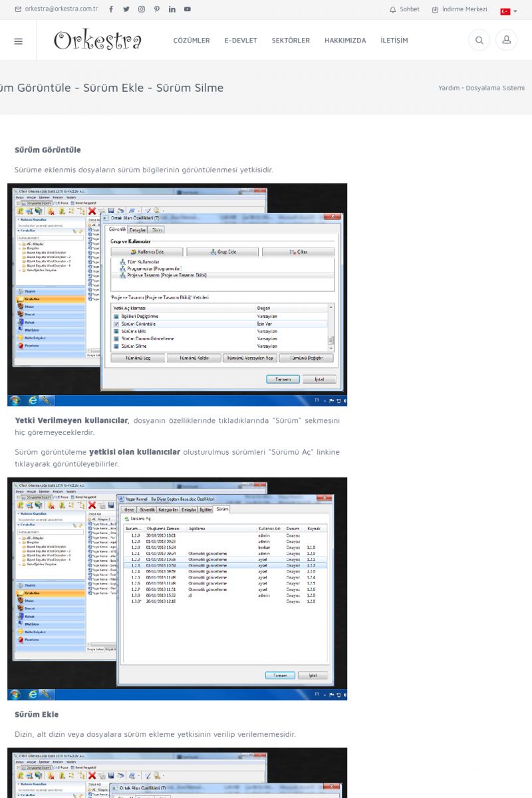
Task: Select the Kategoriler tab in the second screenshot
Action: (168, 509)
